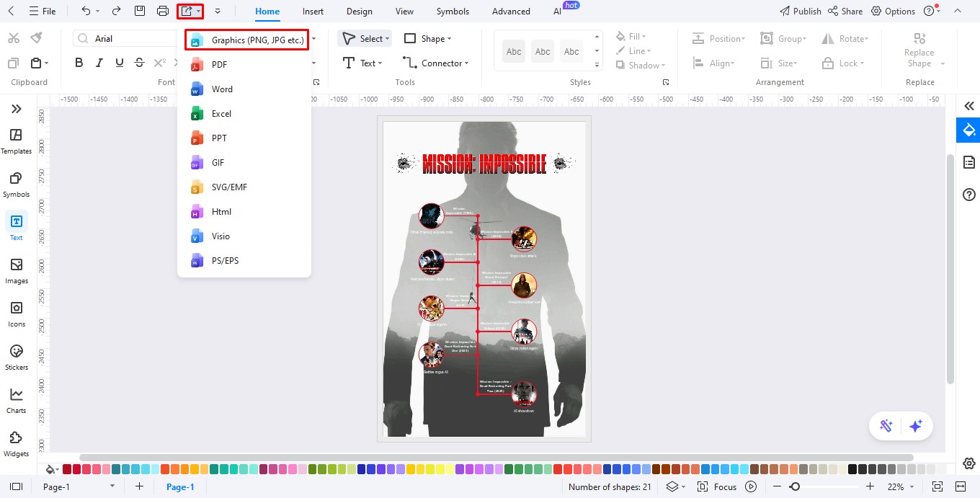This screenshot has height=498, width=980.
Task: Toggle Underline formatting
Action: pyautogui.click(x=120, y=63)
